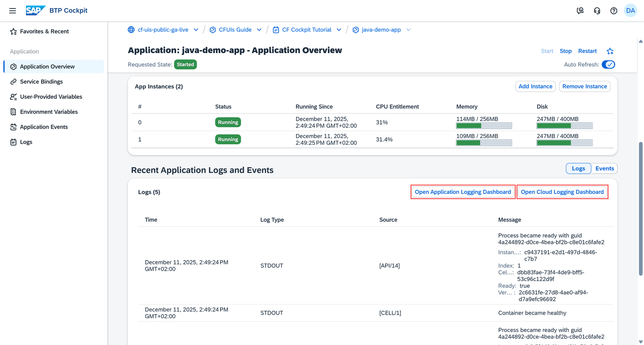Image resolution: width=644 pixels, height=345 pixels.
Task: Click the SAP logo
Action: pos(35,11)
